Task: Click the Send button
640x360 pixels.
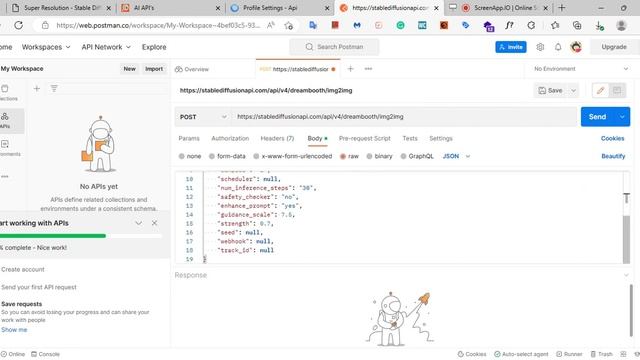Action: point(597,117)
